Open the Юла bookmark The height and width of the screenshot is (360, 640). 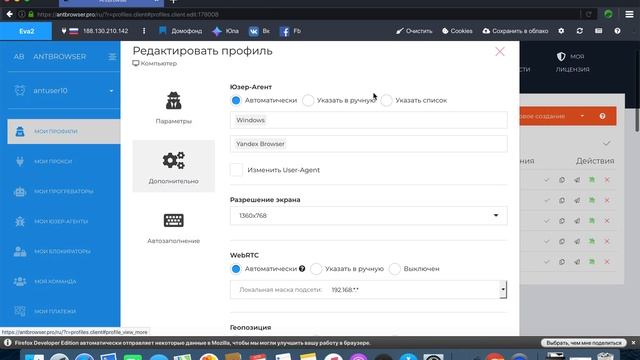pyautogui.click(x=226, y=31)
